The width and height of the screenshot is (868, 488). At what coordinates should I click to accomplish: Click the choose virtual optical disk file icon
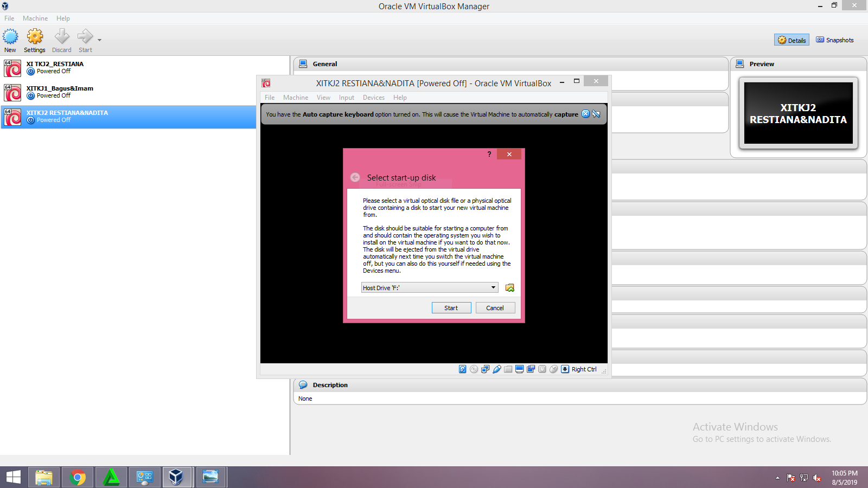(x=510, y=287)
